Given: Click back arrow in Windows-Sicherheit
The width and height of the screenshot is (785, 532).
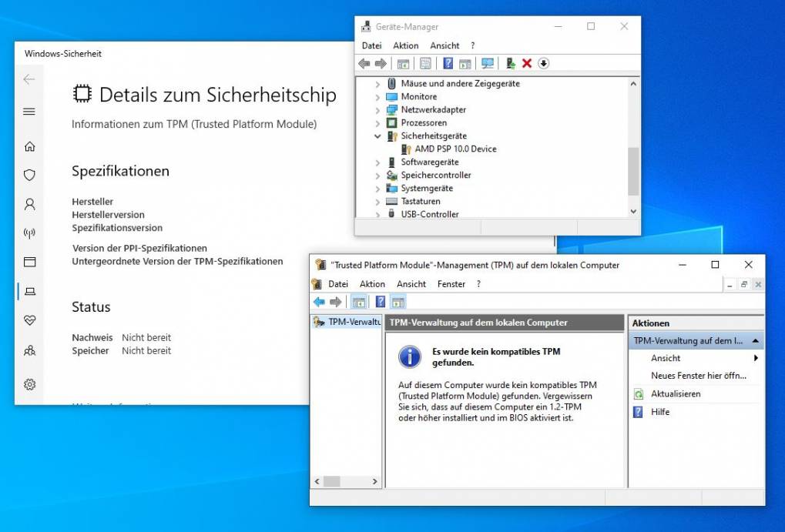Looking at the screenshot, I should [x=29, y=79].
